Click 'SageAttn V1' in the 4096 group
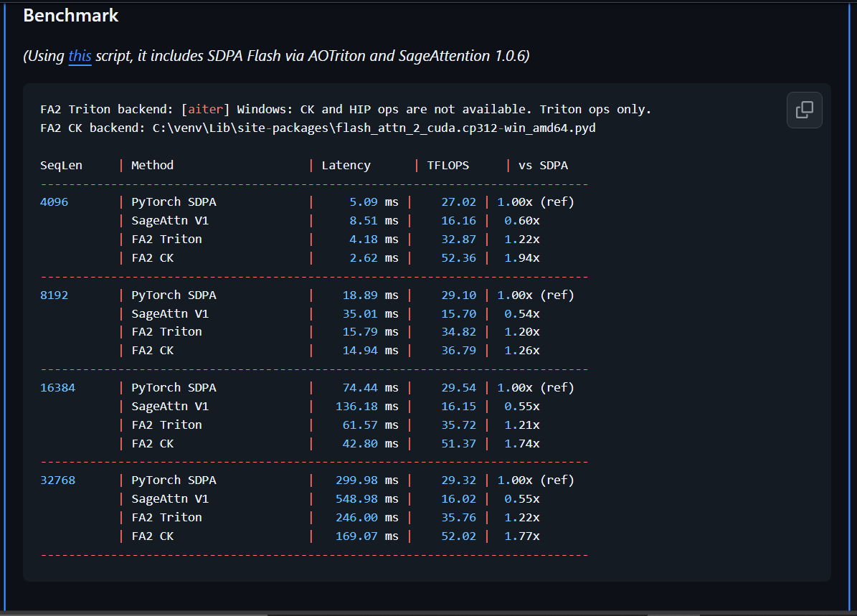 170,220
